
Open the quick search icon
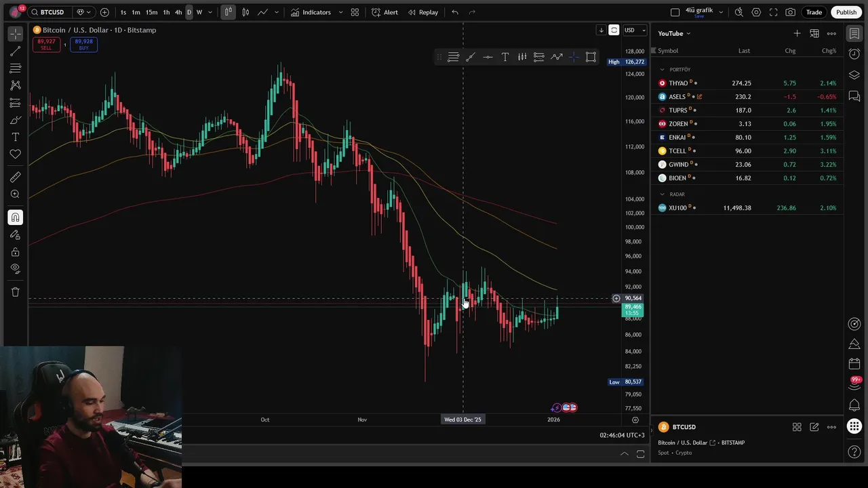[738, 12]
